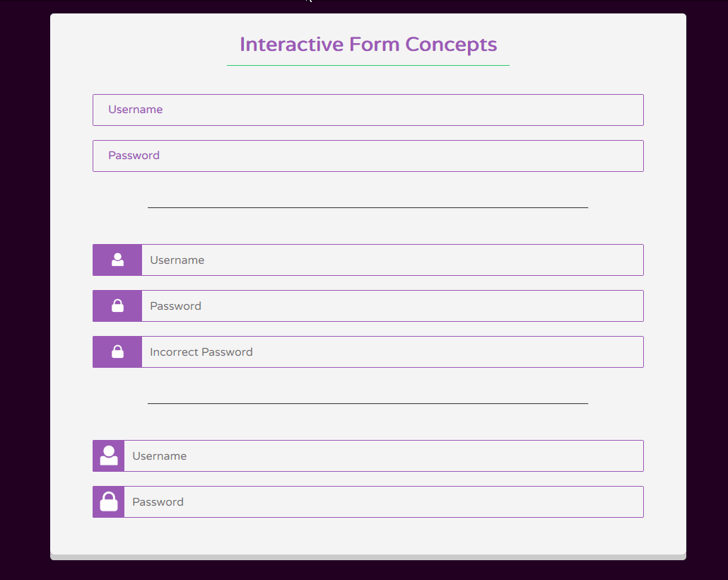Click the person icon beside second Username field
The image size is (728, 580).
click(x=117, y=260)
